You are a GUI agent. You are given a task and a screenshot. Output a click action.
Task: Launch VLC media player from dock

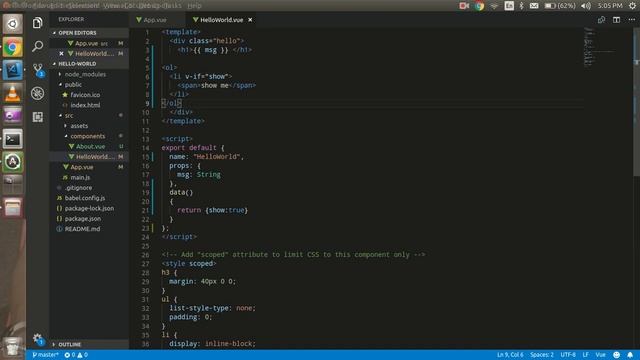(13, 93)
